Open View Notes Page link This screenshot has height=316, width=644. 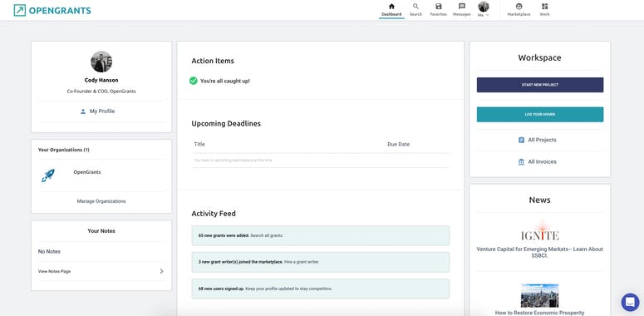click(54, 271)
